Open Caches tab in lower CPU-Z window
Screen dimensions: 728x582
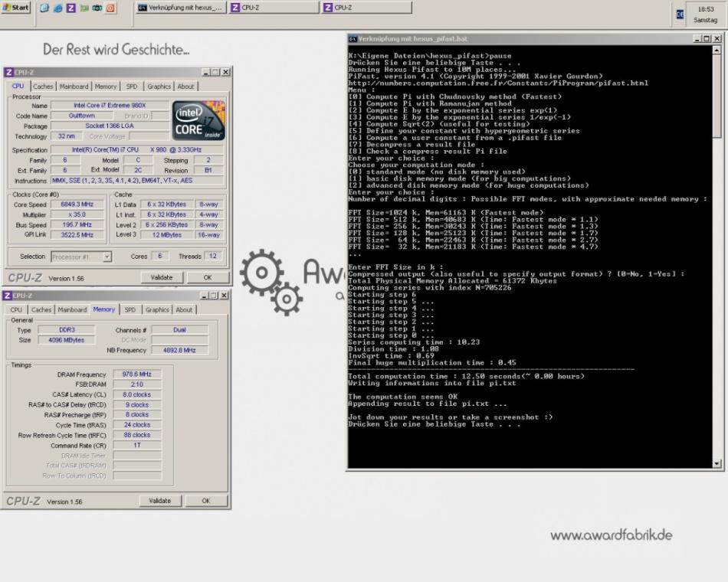tap(41, 309)
